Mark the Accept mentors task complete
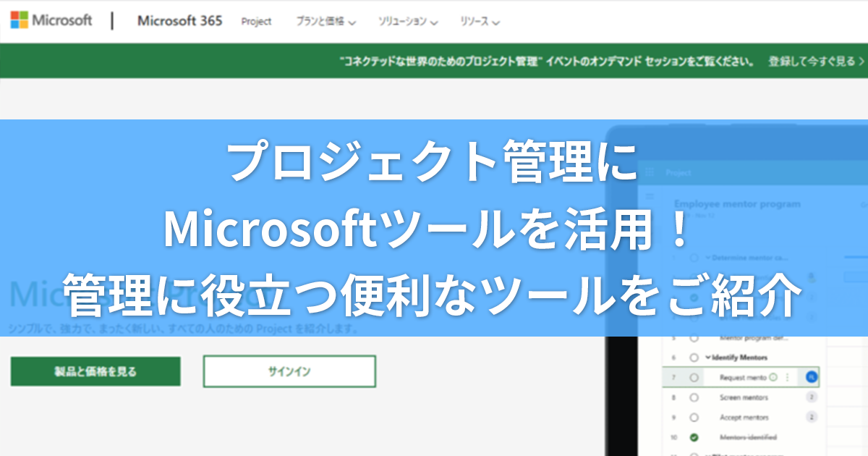The width and height of the screenshot is (868, 456). tap(694, 418)
